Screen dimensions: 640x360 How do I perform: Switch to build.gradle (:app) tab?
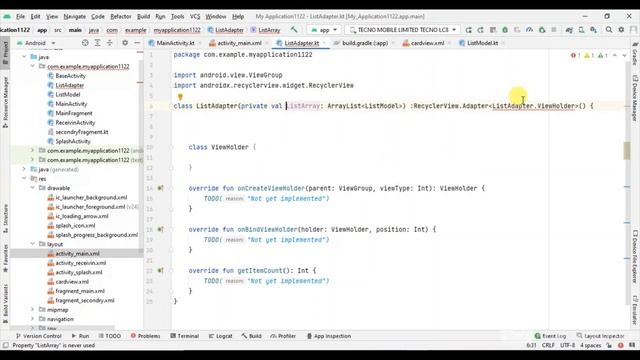tap(364, 43)
